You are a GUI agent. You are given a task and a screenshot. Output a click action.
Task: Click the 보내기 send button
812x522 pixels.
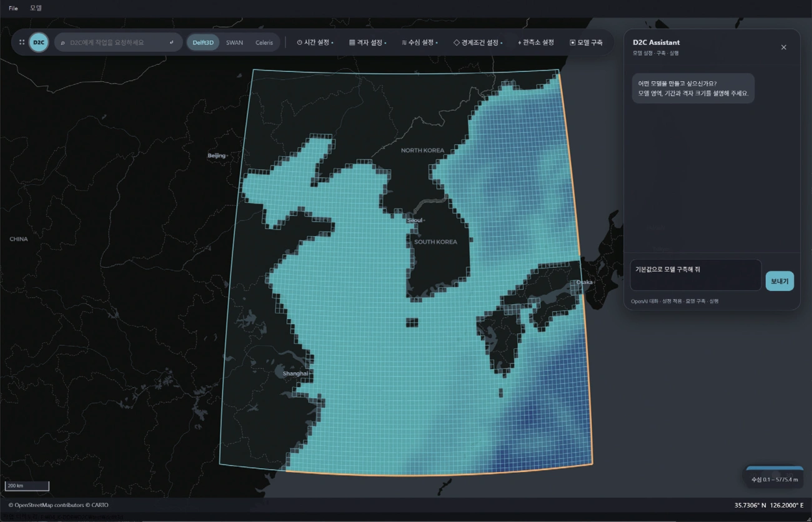(x=780, y=281)
